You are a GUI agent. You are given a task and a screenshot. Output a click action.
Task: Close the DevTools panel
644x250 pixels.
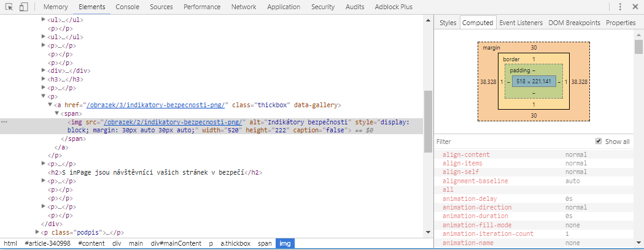[x=635, y=7]
